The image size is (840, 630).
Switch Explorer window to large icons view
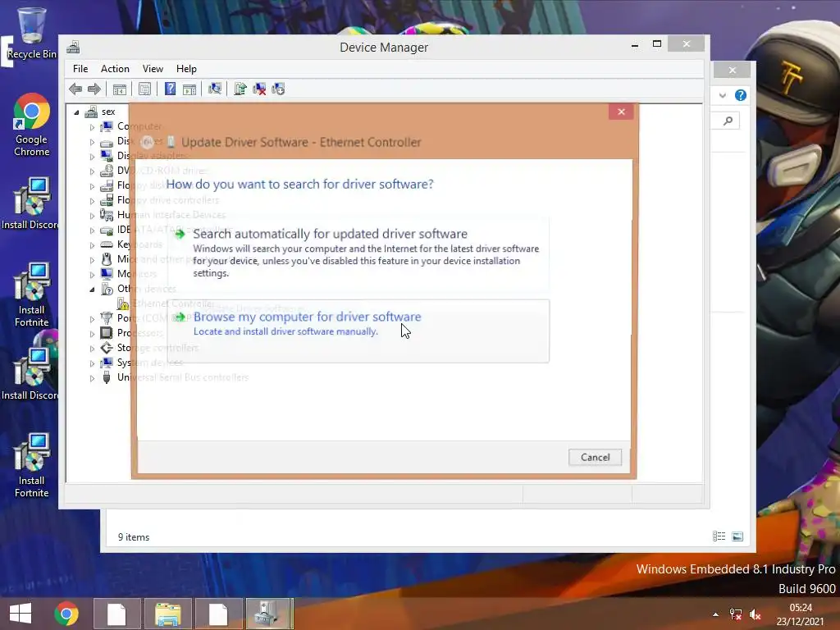click(737, 536)
